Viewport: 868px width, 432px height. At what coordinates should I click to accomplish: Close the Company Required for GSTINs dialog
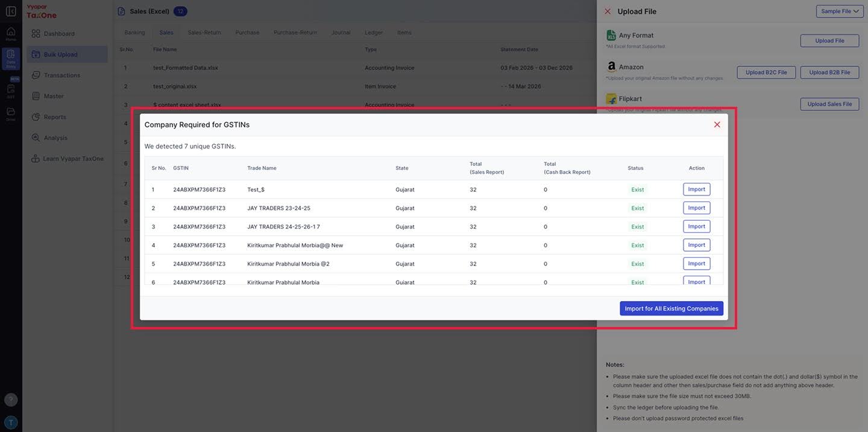[717, 124]
